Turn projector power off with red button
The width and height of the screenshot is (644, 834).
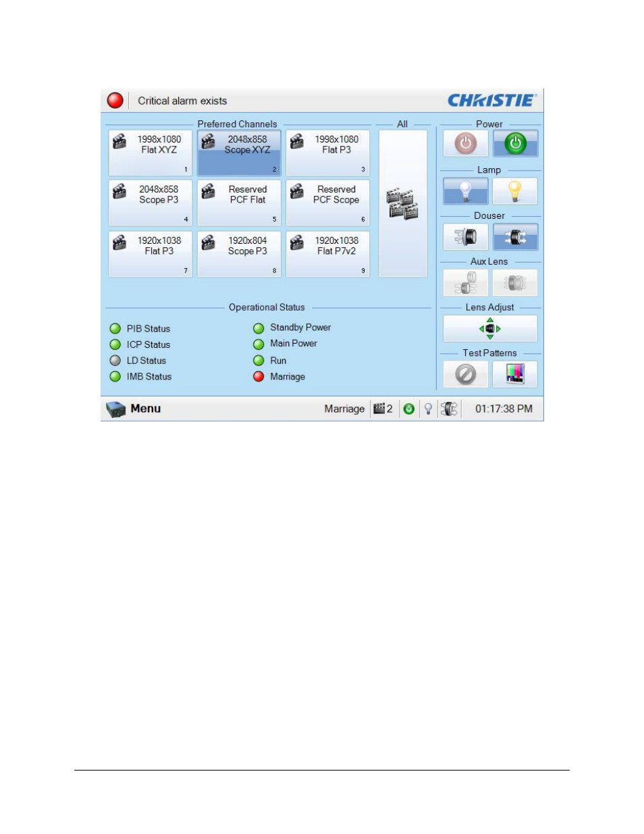pos(466,144)
